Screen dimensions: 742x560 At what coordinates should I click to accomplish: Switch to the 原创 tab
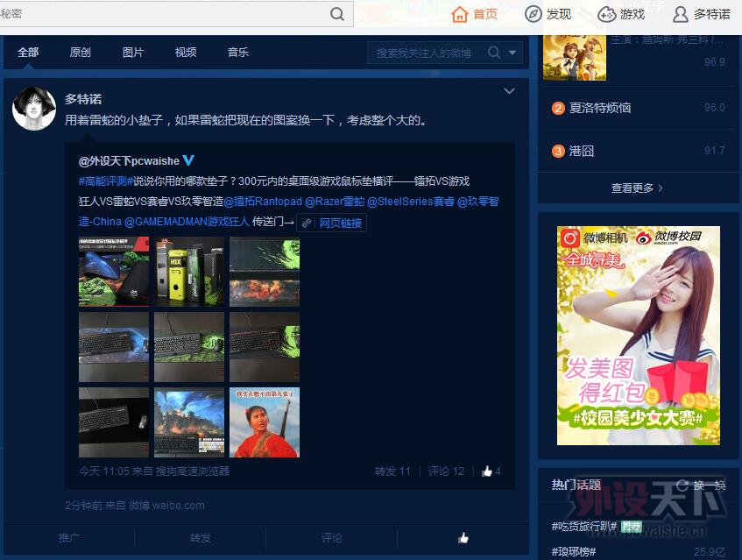pos(80,52)
